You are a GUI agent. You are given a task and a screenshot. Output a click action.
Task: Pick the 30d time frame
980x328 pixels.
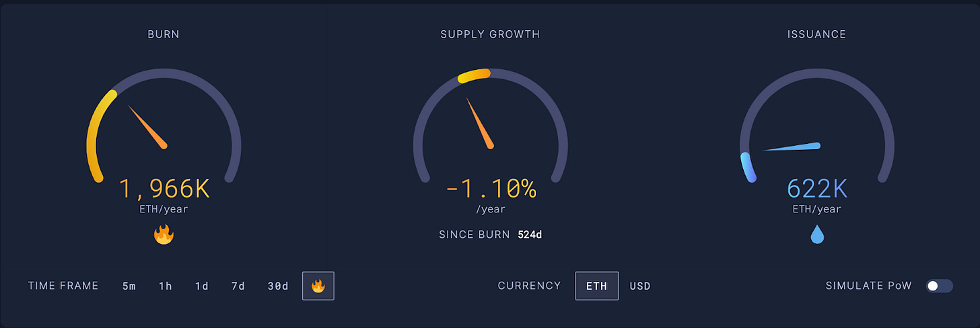pos(278,286)
